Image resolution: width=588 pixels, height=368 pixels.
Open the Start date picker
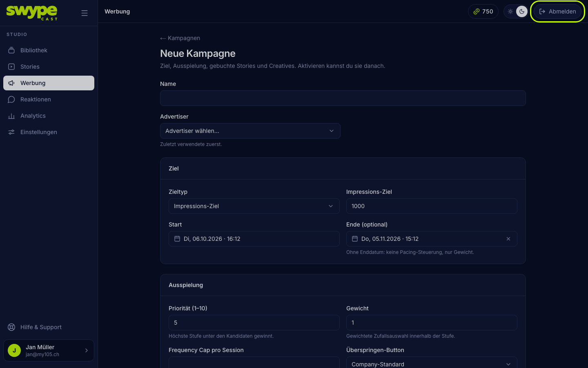[x=254, y=239]
